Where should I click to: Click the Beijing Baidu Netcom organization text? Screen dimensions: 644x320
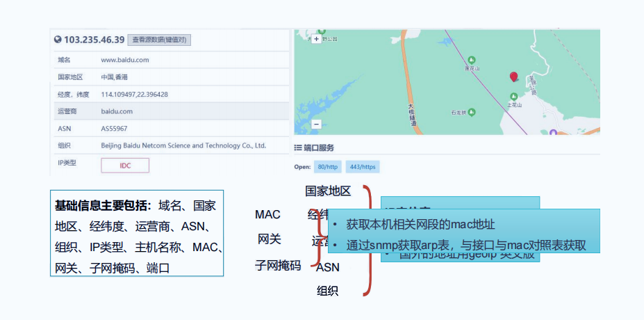pyautogui.click(x=183, y=145)
